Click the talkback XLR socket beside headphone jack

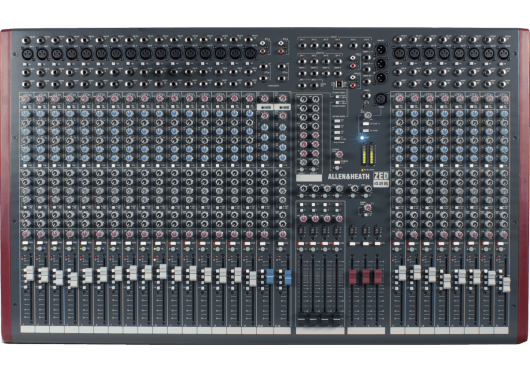pyautogui.click(x=381, y=99)
